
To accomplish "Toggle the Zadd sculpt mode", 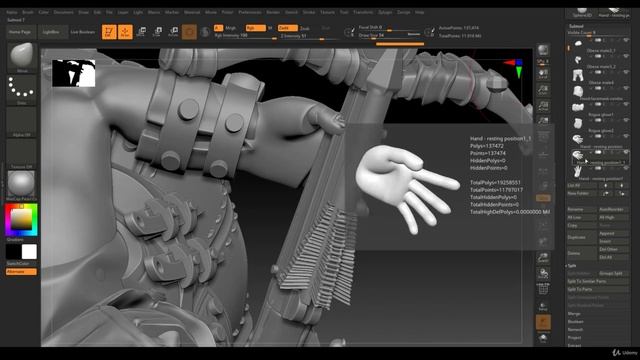I will pos(287,28).
